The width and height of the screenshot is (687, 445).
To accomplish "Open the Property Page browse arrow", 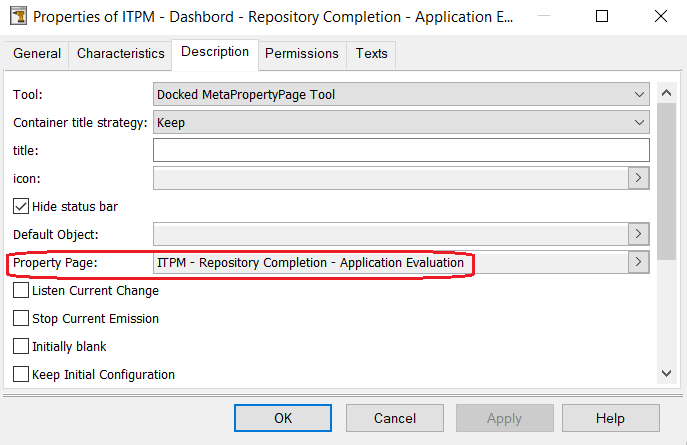I will [x=638, y=262].
